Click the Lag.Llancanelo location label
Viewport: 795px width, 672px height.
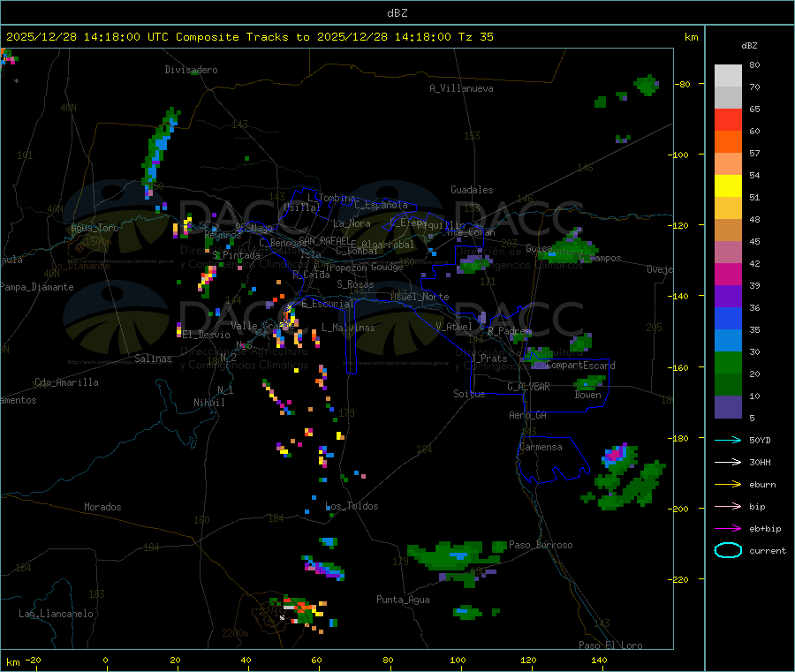(57, 614)
